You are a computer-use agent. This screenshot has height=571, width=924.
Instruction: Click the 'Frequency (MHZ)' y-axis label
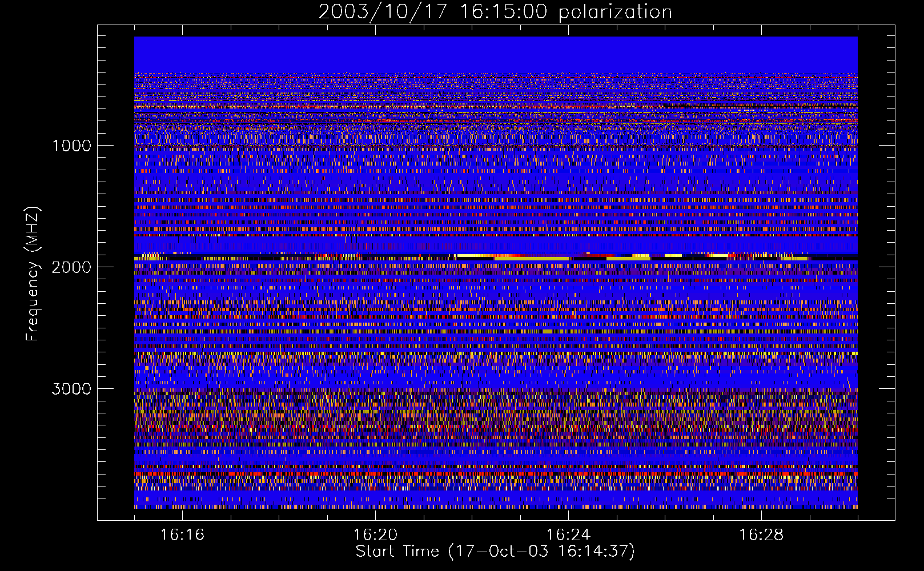point(33,274)
